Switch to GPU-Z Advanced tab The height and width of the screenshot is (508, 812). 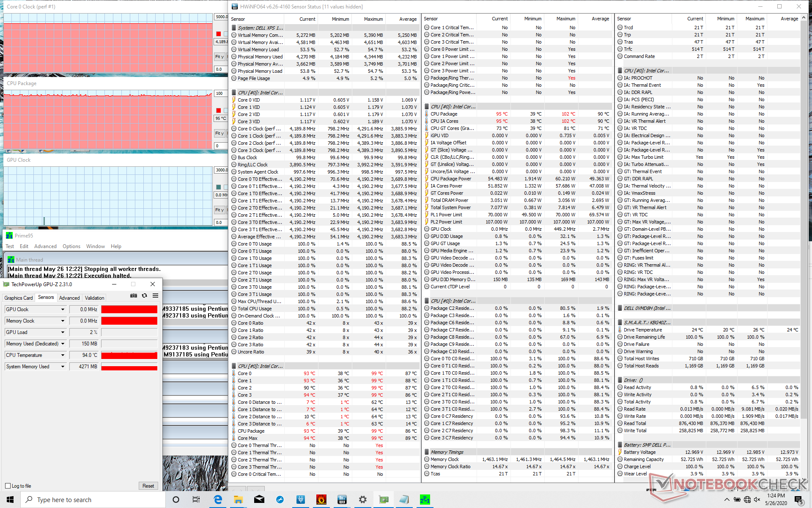[x=69, y=298]
